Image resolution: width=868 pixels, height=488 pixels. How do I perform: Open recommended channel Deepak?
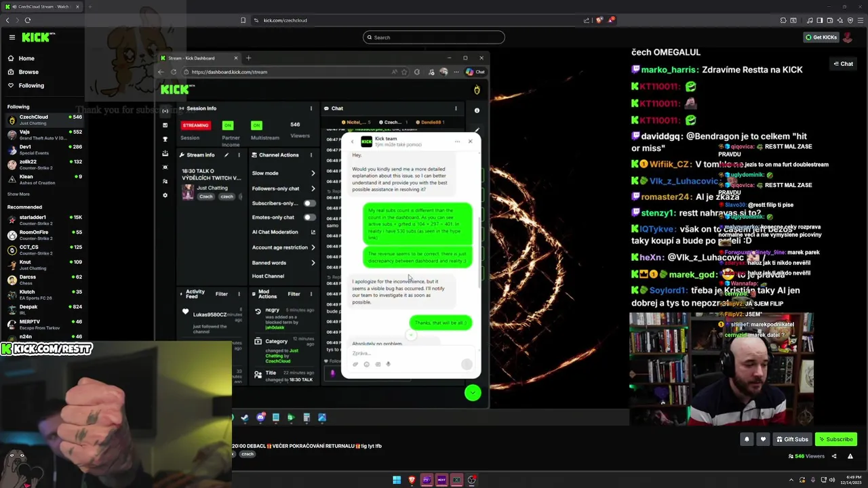pos(44,310)
